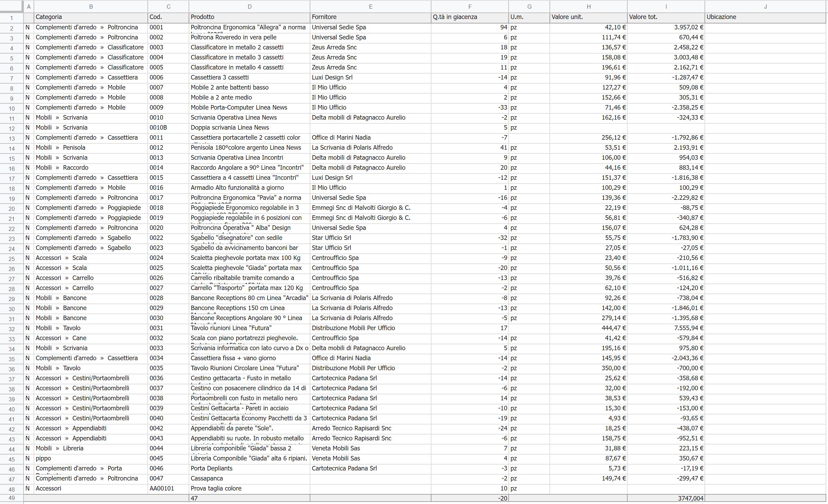Click totals row count 47
This screenshot has height=504, width=828.
coord(249,498)
